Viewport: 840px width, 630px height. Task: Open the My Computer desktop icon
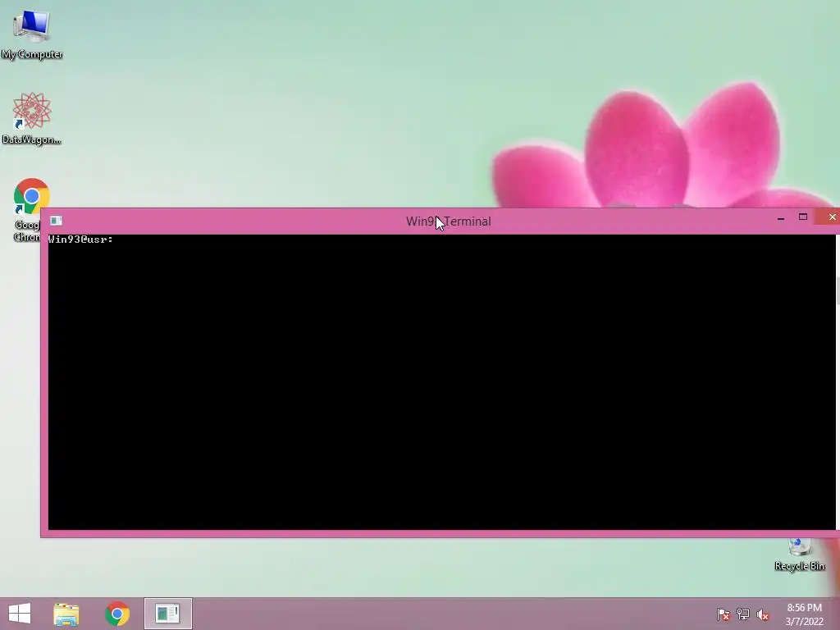point(32,33)
